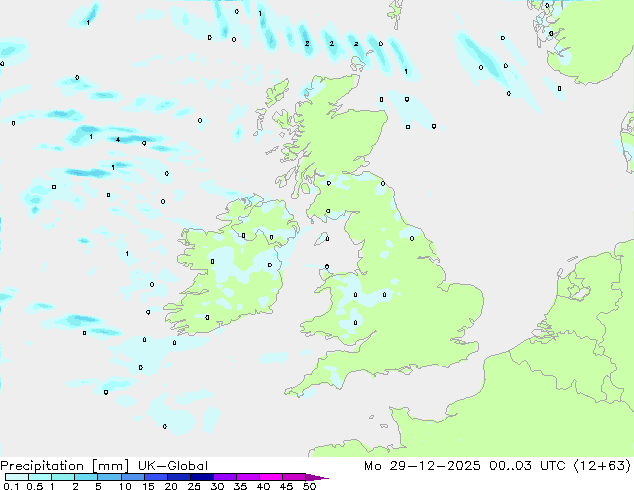Image resolution: width=634 pixels, height=490 pixels.
Task: Click the legend swatch between 10 and 15
Action: (x=132, y=477)
